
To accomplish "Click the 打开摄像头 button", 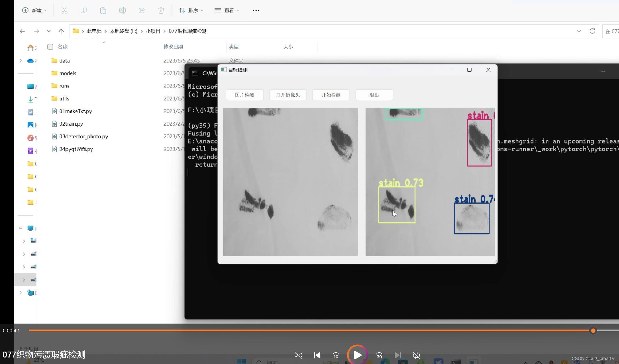I will coord(288,95).
